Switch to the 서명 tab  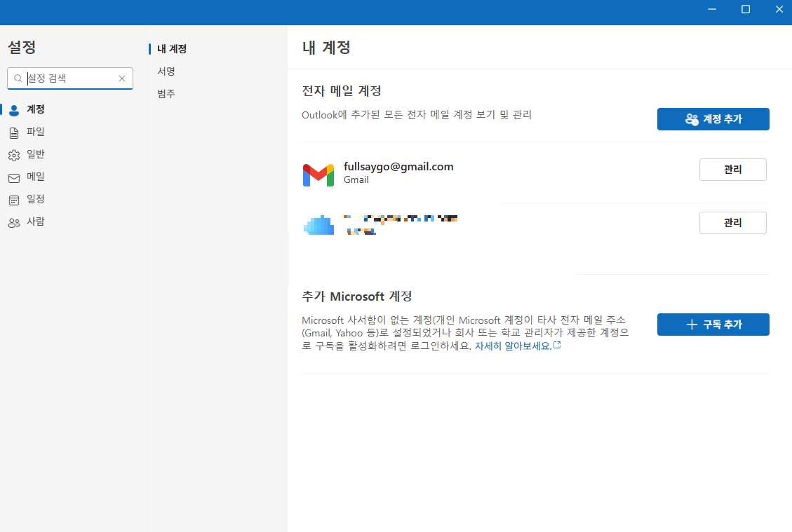(166, 71)
